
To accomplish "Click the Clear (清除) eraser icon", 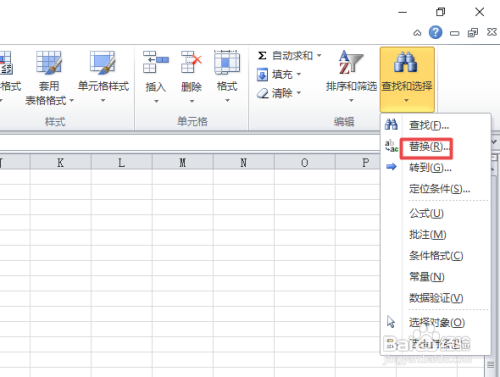I will [263, 93].
